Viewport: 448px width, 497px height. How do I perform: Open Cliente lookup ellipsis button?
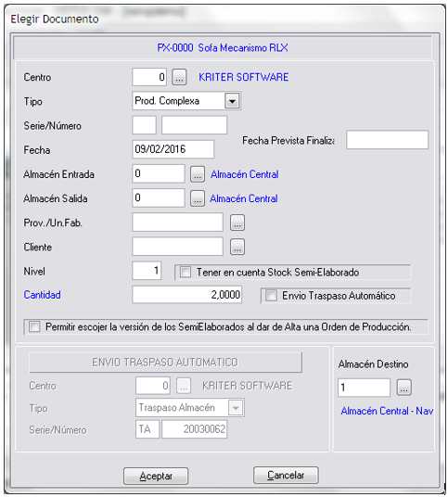pos(237,247)
